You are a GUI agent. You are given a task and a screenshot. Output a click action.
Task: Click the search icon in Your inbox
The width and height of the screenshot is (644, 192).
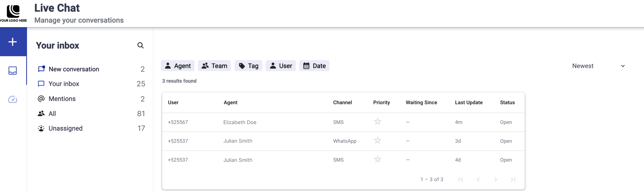(x=141, y=45)
